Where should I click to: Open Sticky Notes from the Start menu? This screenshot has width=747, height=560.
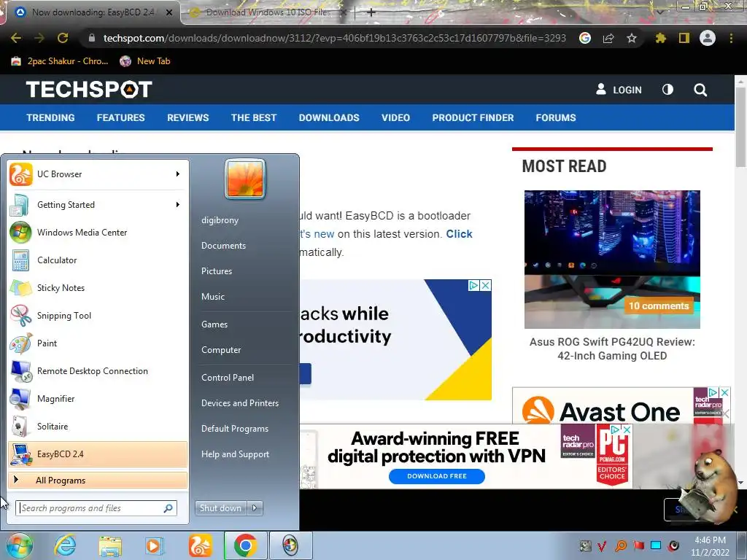tap(97, 287)
